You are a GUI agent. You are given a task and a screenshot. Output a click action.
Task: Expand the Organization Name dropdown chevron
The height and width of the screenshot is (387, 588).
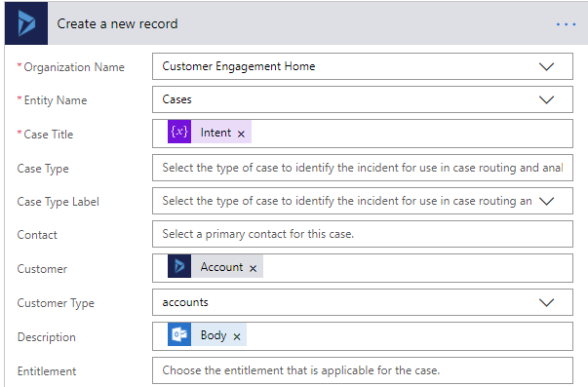pos(546,66)
